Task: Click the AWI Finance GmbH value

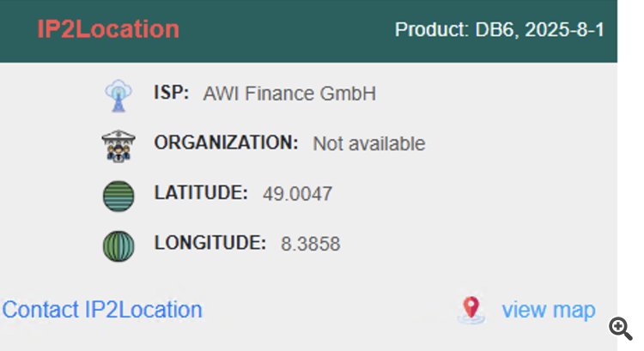Action: pyautogui.click(x=289, y=94)
